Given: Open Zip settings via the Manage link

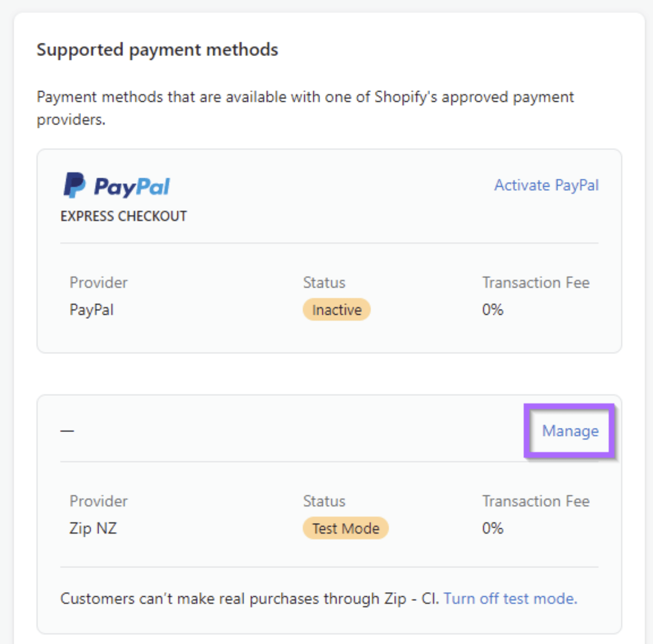Looking at the screenshot, I should [x=569, y=431].
